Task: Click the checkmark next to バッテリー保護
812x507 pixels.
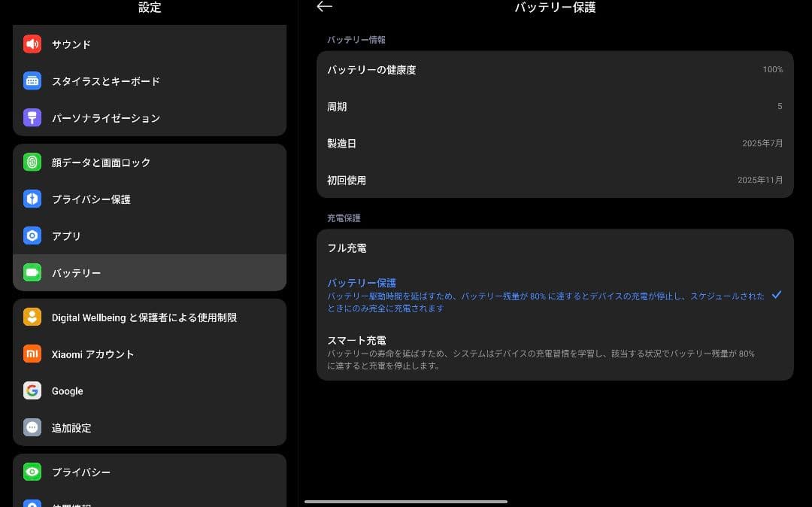Action: [777, 295]
